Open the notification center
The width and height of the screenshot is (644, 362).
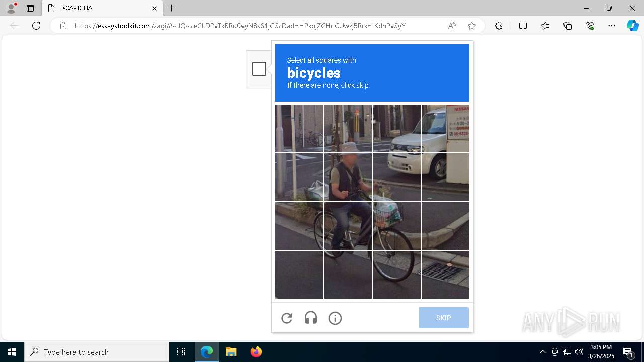pos(629,352)
